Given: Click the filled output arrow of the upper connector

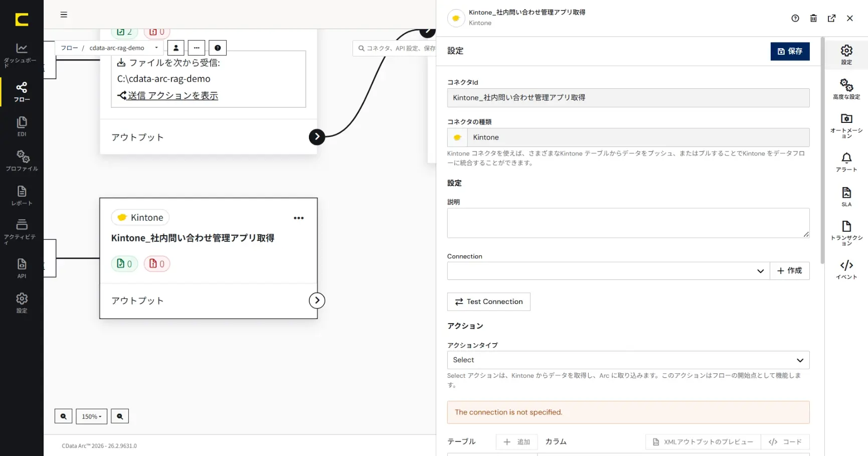Looking at the screenshot, I should click(x=317, y=137).
